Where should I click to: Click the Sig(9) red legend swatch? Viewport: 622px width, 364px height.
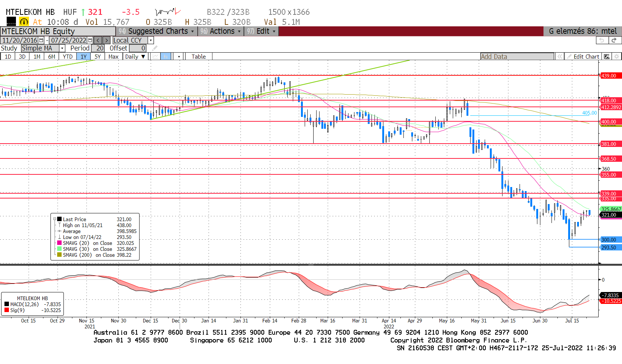coord(7,310)
